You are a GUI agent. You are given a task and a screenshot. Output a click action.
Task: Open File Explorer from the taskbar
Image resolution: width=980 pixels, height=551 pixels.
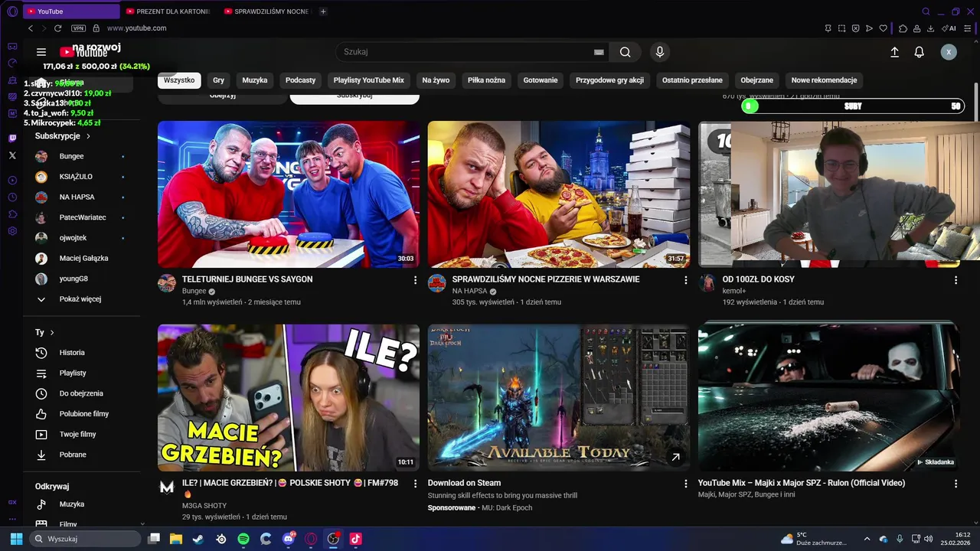175,539
